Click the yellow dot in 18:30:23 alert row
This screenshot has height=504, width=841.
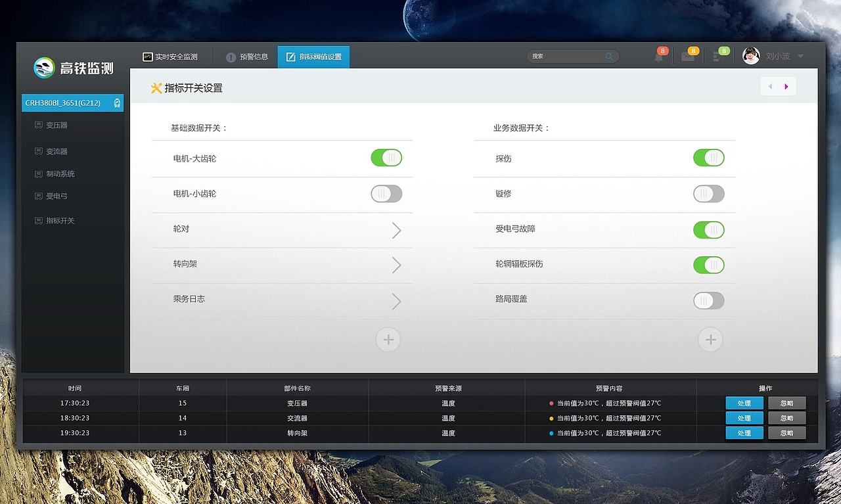551,419
